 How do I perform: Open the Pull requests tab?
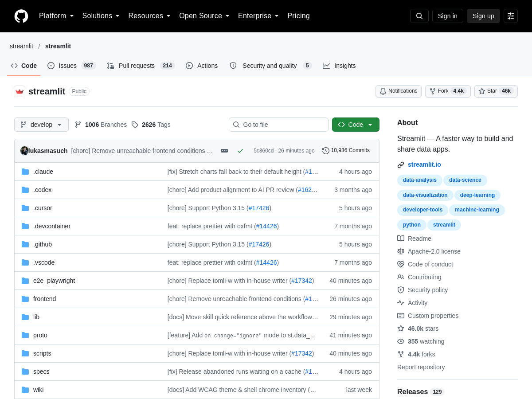[141, 66]
